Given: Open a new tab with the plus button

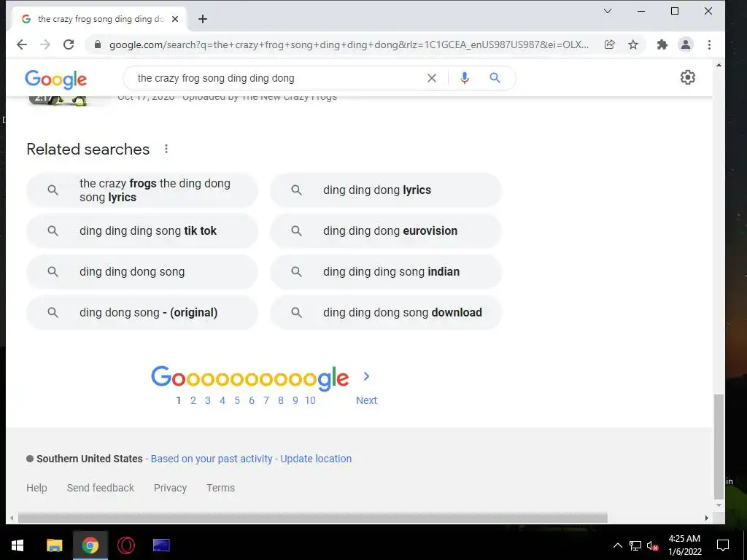Looking at the screenshot, I should [203, 19].
